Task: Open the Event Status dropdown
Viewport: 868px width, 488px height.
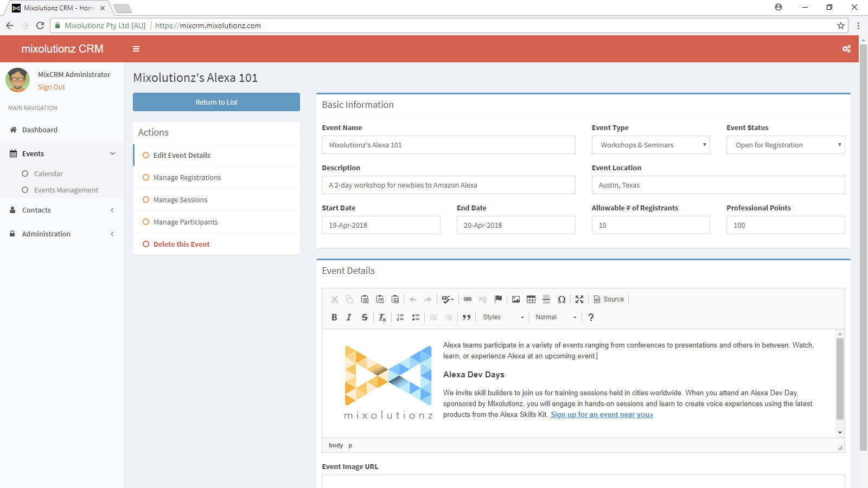Action: [x=786, y=145]
